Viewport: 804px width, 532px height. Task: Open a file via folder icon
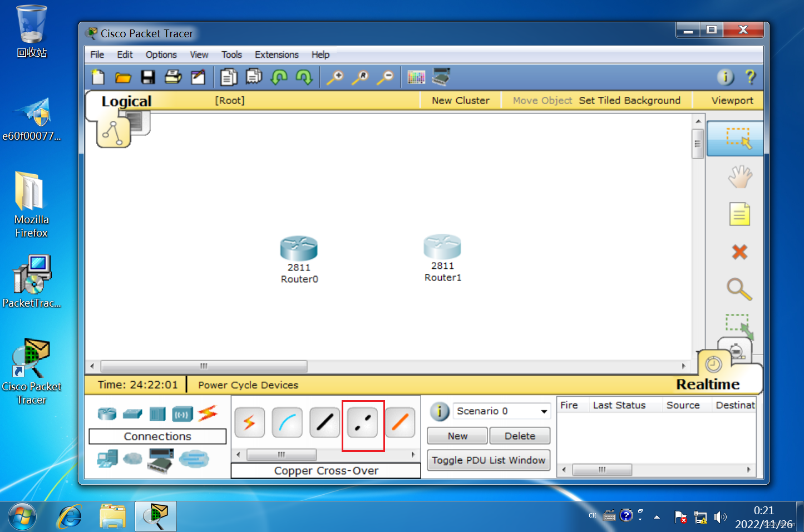123,77
